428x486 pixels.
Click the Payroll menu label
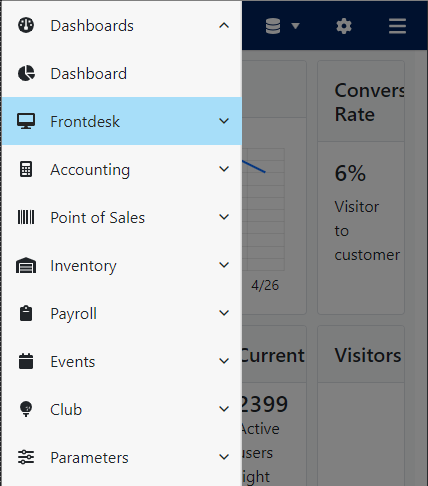[x=74, y=314]
